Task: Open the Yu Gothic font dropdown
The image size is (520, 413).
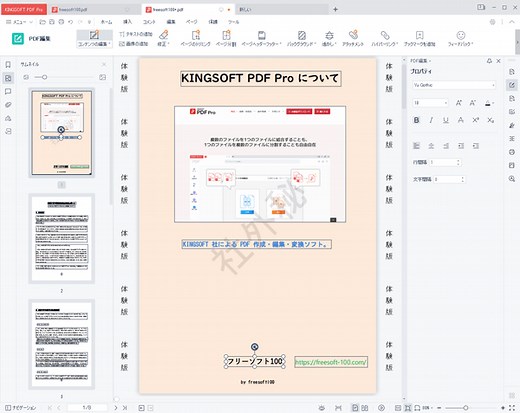Action: [454, 85]
